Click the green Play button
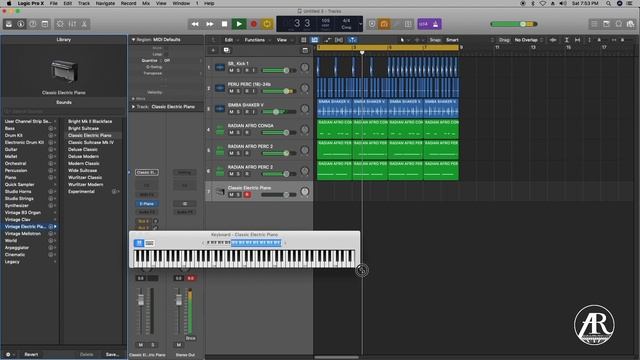The height and width of the screenshot is (360, 640). (x=239, y=24)
